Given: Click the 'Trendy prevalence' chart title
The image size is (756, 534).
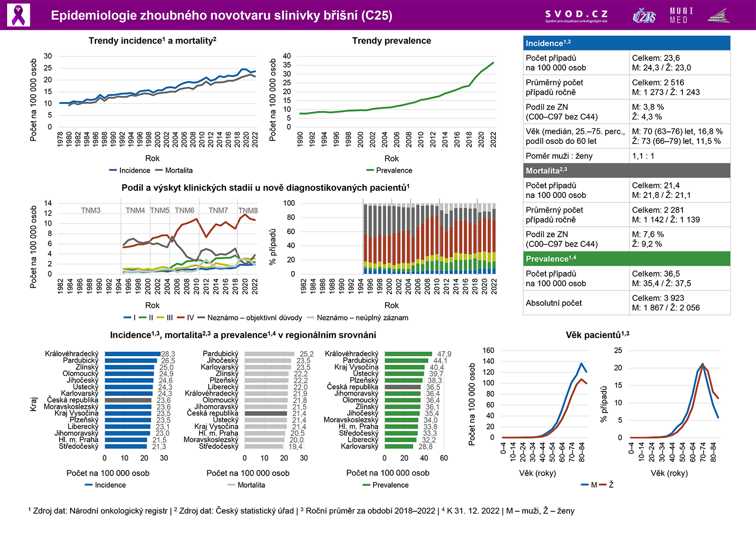Looking at the screenshot, I should [x=392, y=41].
